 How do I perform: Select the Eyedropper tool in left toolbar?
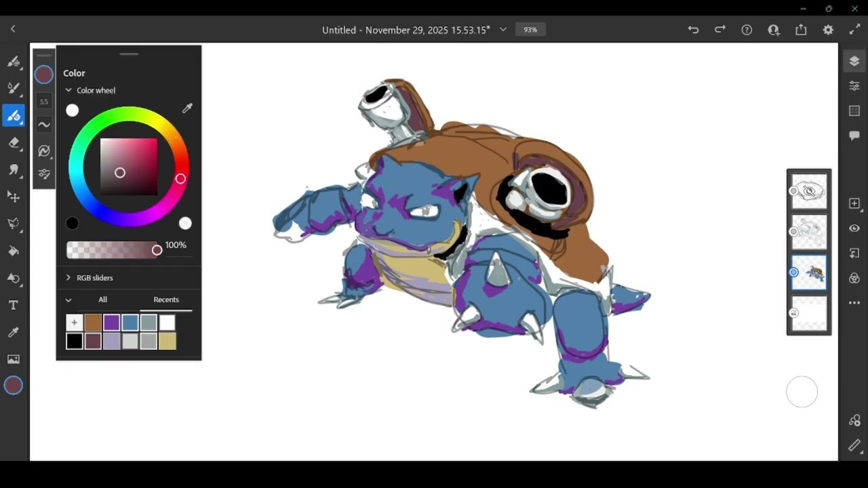point(13,332)
